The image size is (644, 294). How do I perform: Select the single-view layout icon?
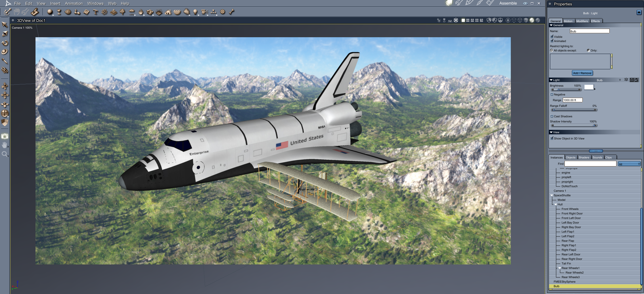pyautogui.click(x=463, y=20)
